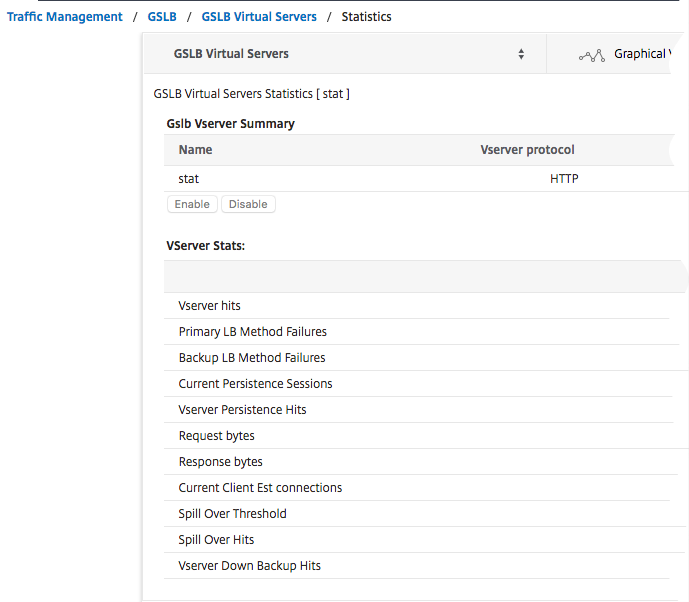Viewport: 689px width, 602px height.
Task: Click GSLB Virtual Servers Statistics [ stat ] title
Action: 251,94
